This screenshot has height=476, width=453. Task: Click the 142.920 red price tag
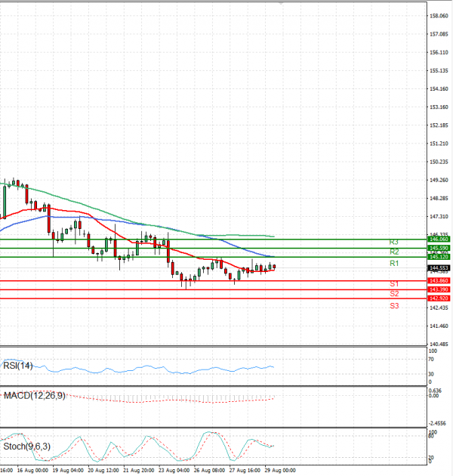pos(439,298)
